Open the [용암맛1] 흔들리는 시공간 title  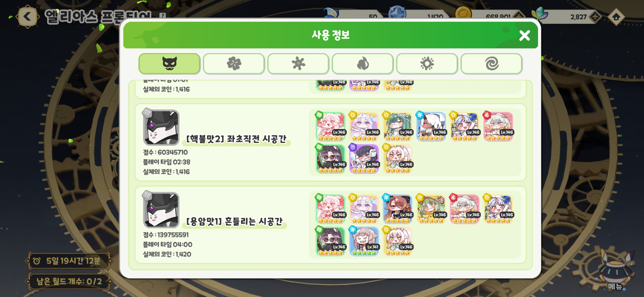pos(234,221)
